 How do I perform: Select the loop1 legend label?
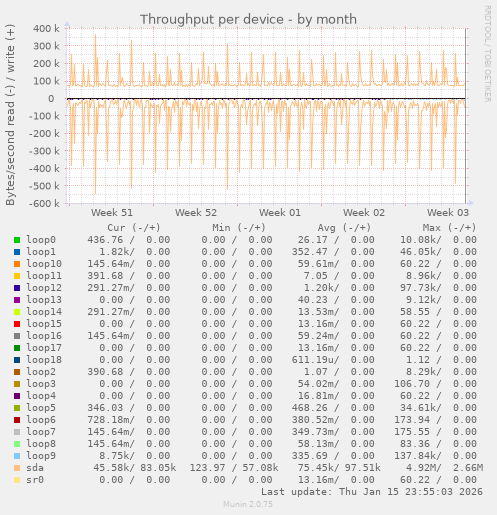tap(41, 252)
